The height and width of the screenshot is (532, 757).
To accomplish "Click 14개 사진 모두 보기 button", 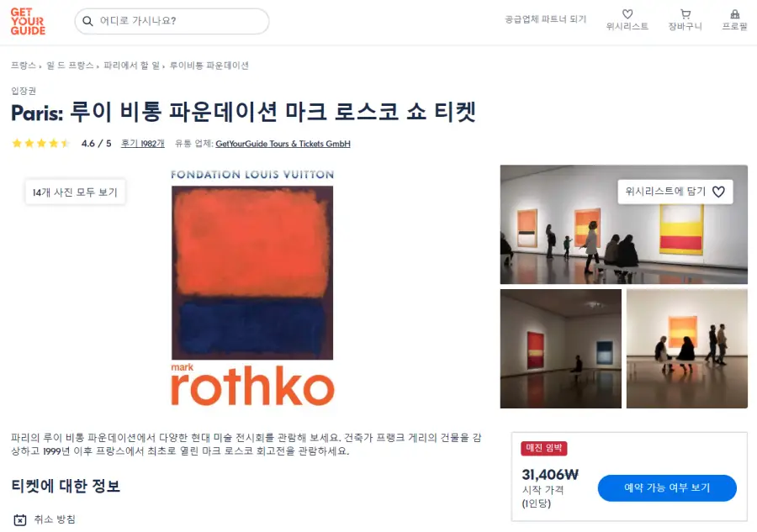I will (x=76, y=192).
